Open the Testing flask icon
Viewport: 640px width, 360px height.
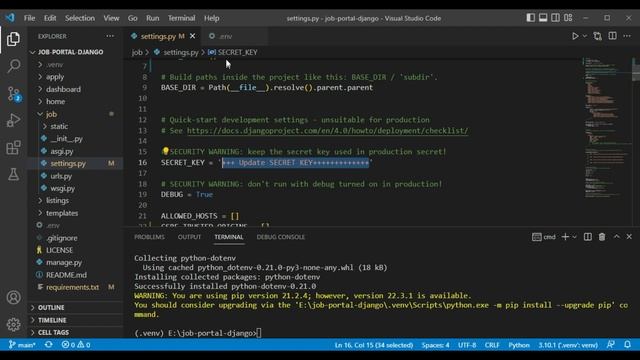click(x=13, y=174)
